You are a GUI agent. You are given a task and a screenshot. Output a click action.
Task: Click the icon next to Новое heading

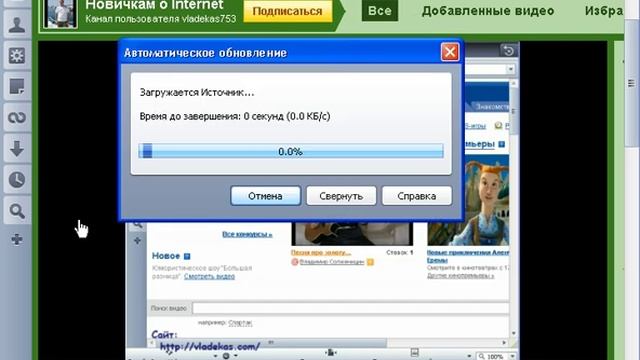coord(187,256)
